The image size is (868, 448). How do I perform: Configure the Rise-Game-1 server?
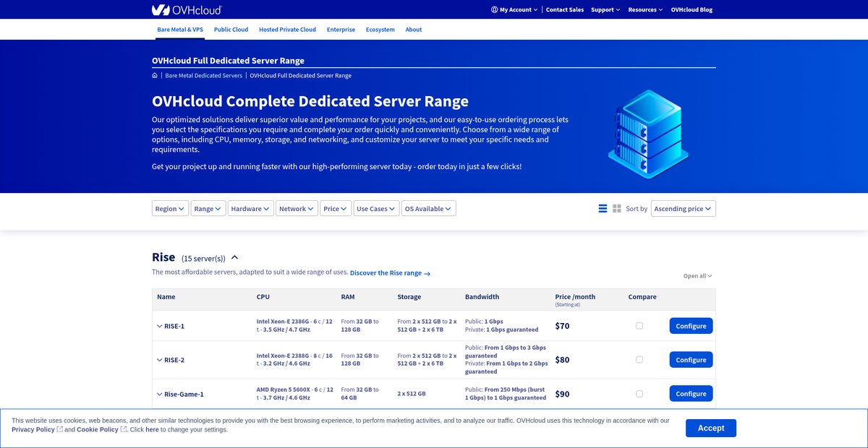(x=691, y=394)
